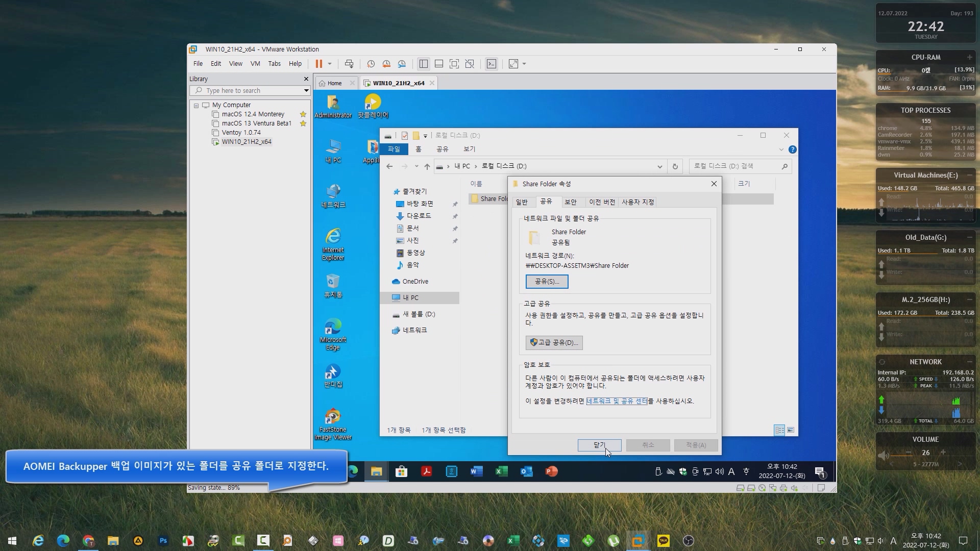Open the stretch guest dropdown arrow
Screen dimensions: 980x551
pyautogui.click(x=524, y=64)
